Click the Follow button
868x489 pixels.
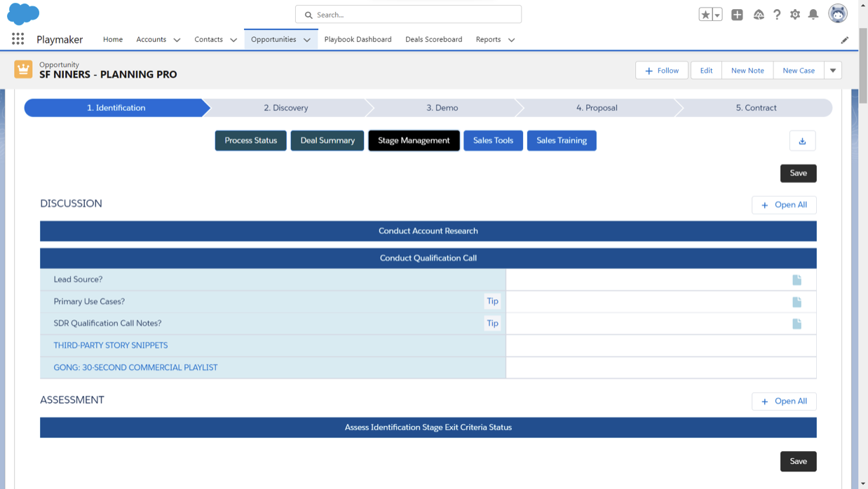662,70
